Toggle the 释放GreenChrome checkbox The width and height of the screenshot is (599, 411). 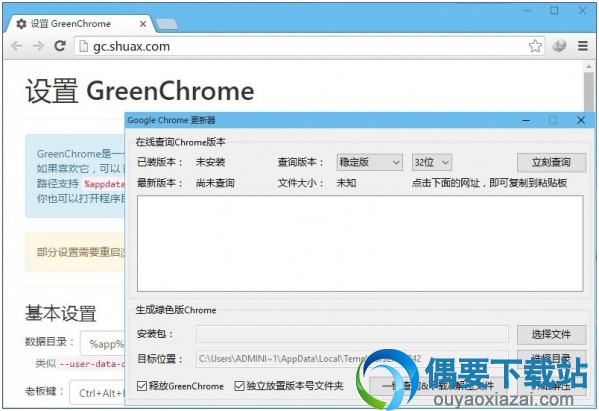coord(142,386)
